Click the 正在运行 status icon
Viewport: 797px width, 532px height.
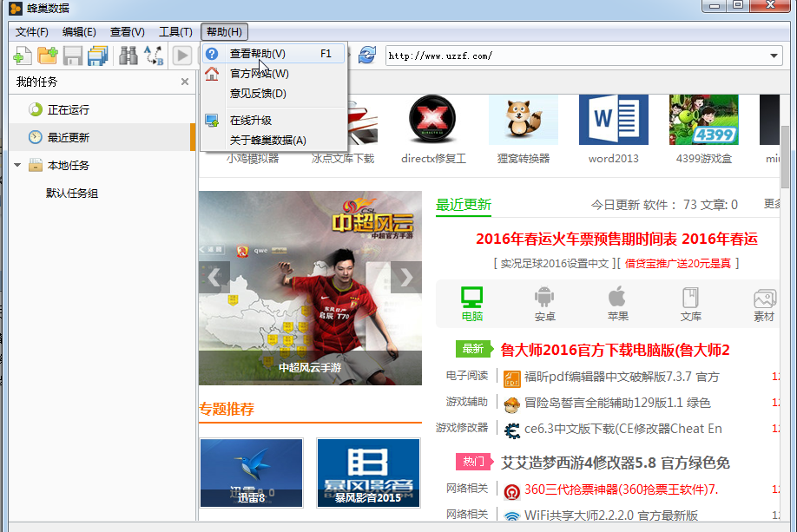tap(35, 109)
